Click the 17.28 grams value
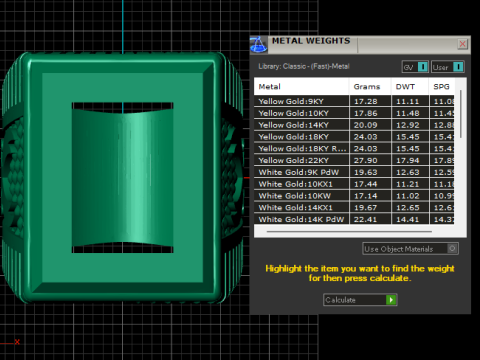 [366, 101]
